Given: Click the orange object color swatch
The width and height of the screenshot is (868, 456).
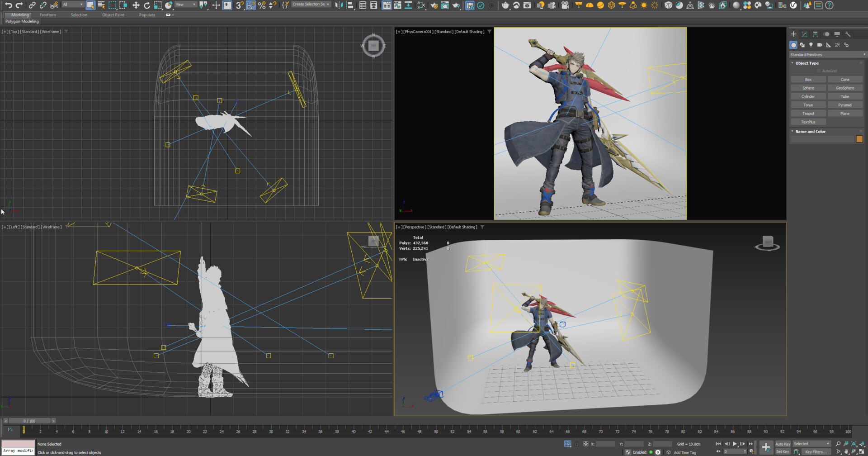Looking at the screenshot, I should coord(859,139).
